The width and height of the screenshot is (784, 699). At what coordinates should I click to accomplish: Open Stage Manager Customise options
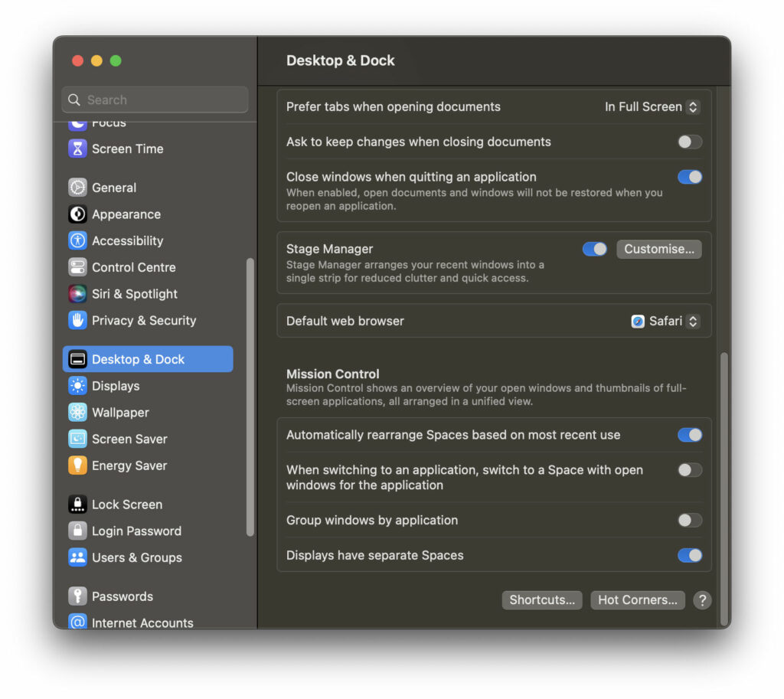658,249
